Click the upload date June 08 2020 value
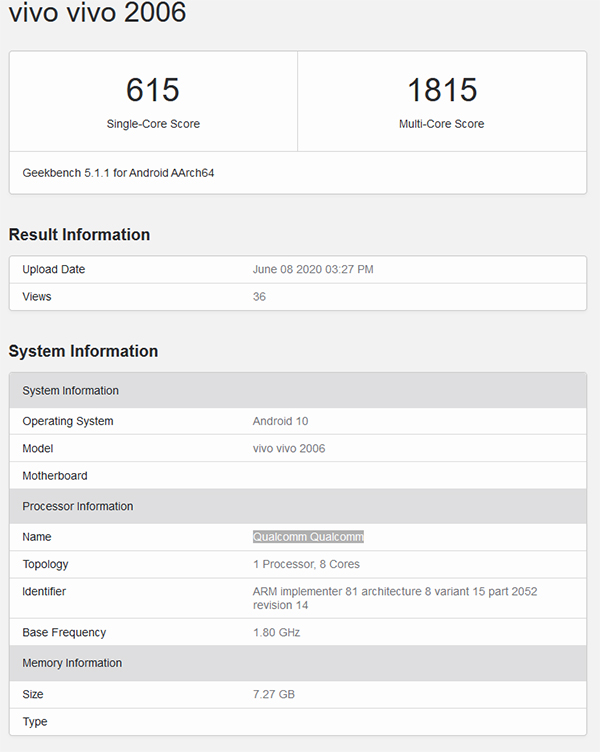The height and width of the screenshot is (752, 600). click(x=313, y=269)
